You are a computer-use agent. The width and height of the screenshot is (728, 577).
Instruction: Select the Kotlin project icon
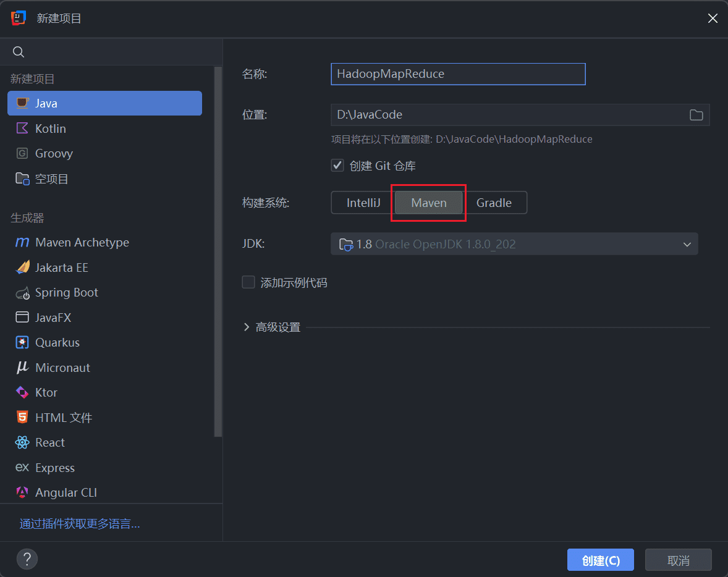point(22,128)
